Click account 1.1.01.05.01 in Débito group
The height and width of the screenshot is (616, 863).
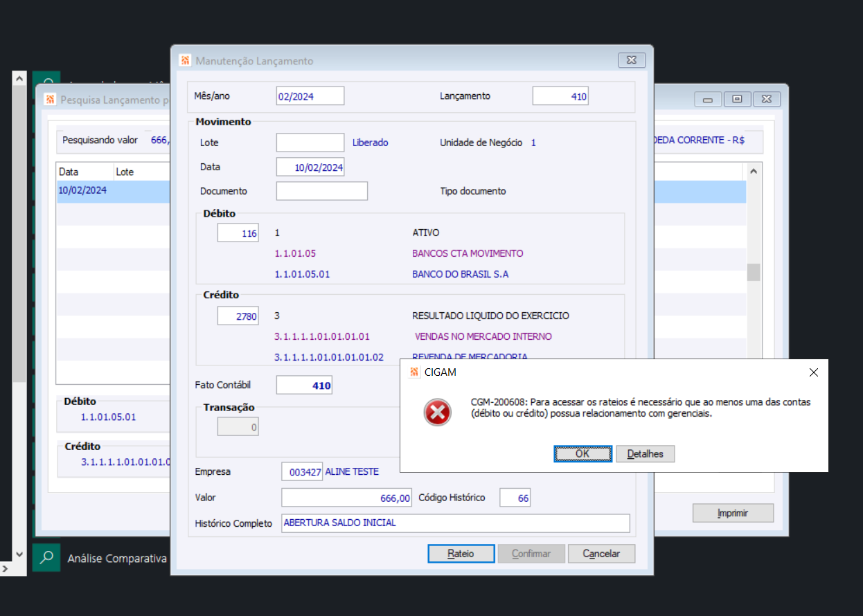pyautogui.click(x=302, y=274)
